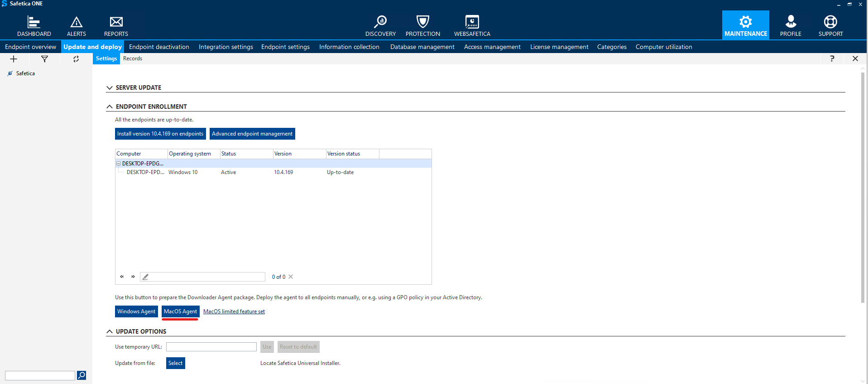Go to previous table result arrow
The width and height of the screenshot is (868, 384).
click(122, 277)
